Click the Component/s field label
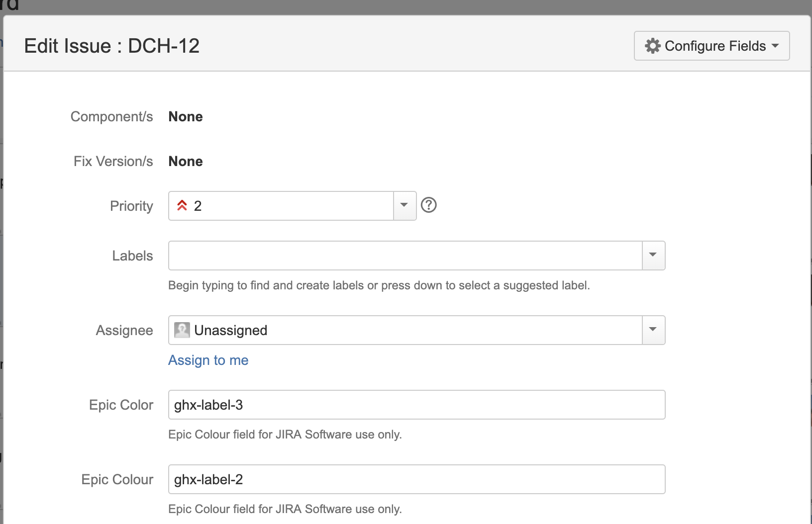Viewport: 812px width, 524px height. point(111,116)
